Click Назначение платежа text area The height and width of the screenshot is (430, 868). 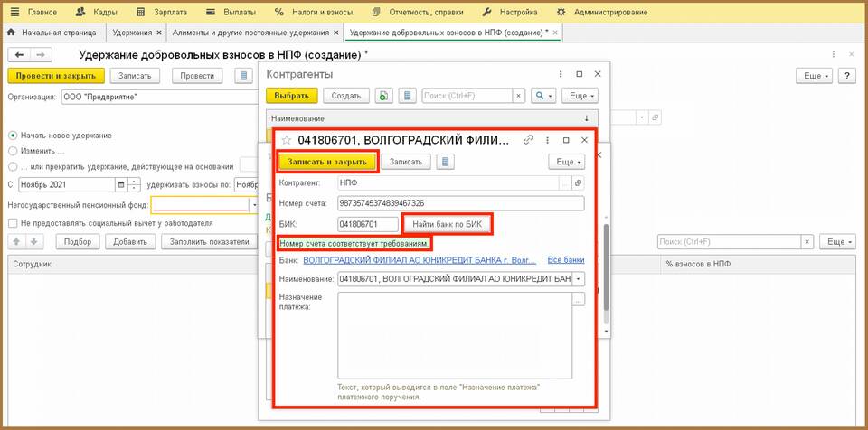455,335
